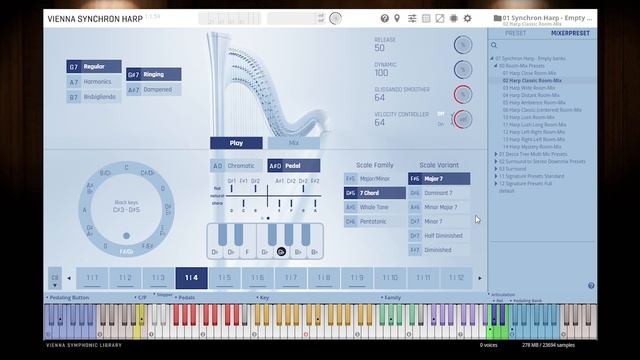Select slot 1|1
The width and height of the screenshot is (640, 360).
[92, 278]
